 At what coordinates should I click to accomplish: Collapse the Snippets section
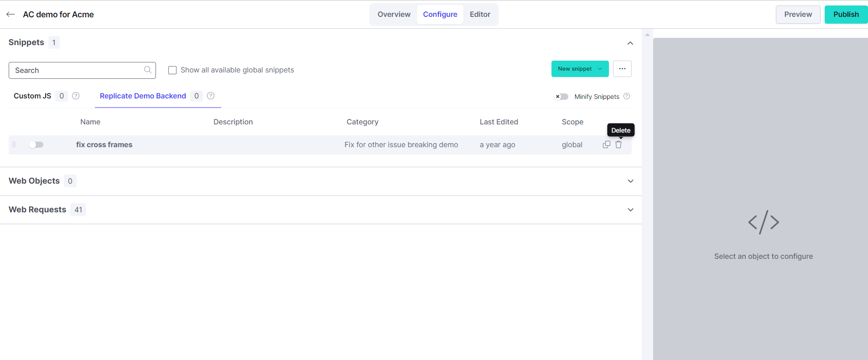click(x=630, y=43)
